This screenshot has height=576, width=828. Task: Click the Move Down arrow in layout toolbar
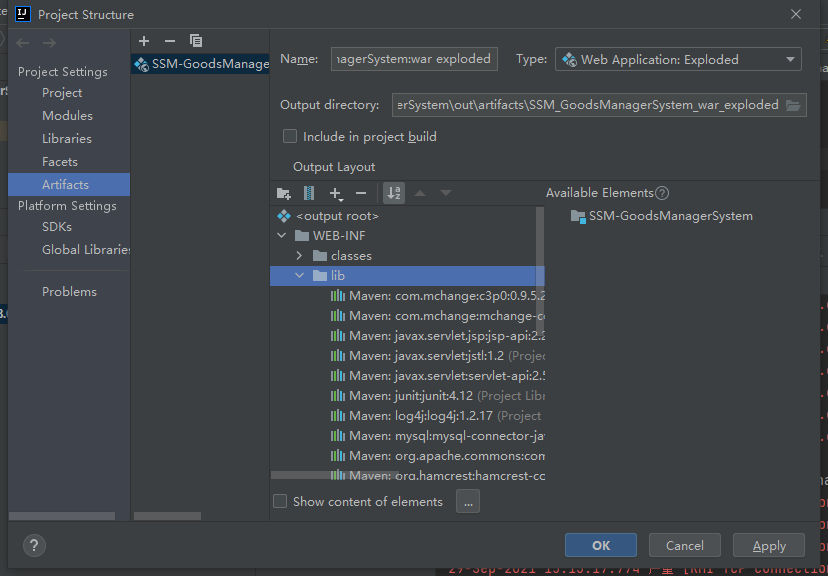tap(446, 193)
